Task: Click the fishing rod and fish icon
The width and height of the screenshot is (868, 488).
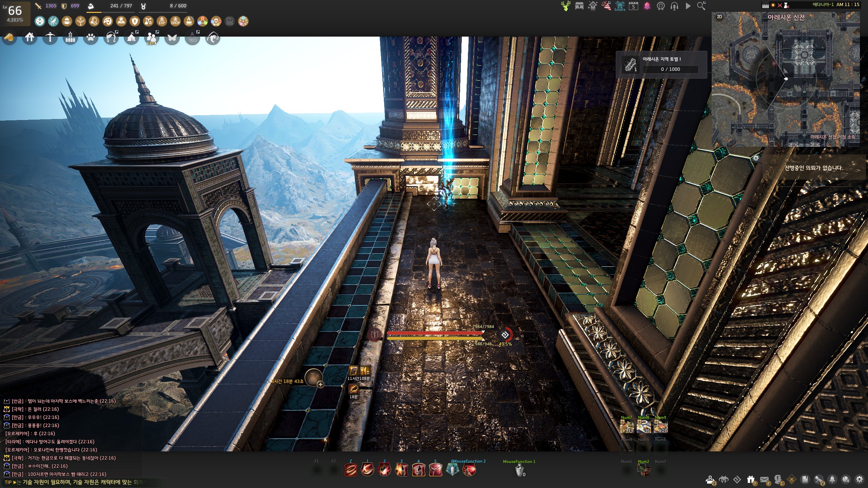Action: [x=213, y=38]
